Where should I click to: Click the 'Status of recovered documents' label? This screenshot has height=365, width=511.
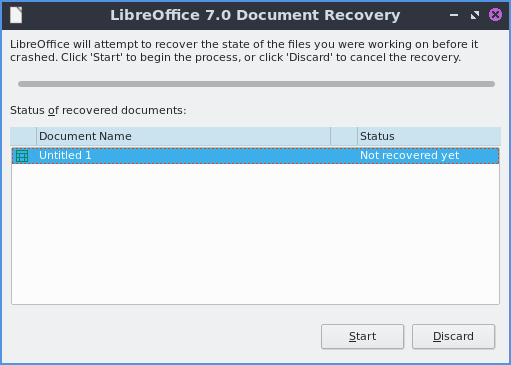[x=98, y=110]
